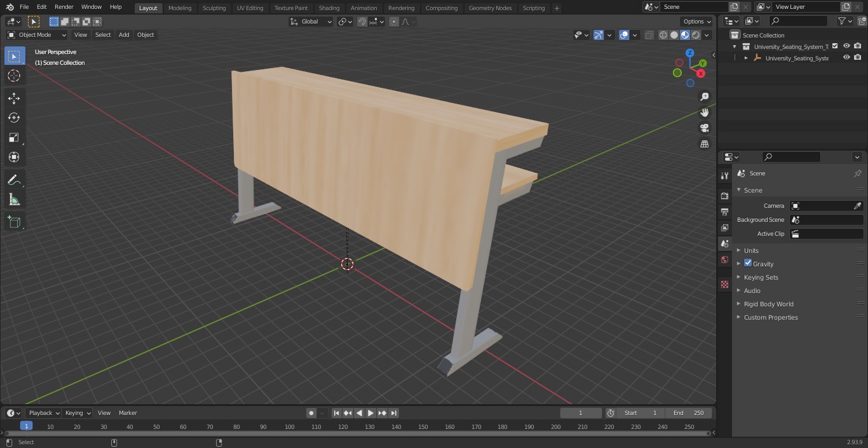Select the Transform tool
Image resolution: width=868 pixels, height=448 pixels.
tap(14, 157)
